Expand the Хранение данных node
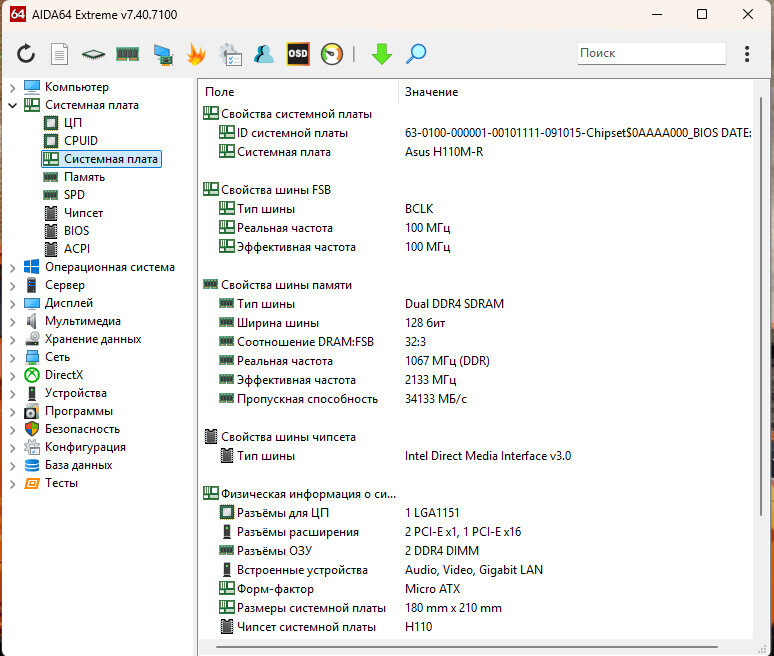The image size is (774, 656). [12, 339]
